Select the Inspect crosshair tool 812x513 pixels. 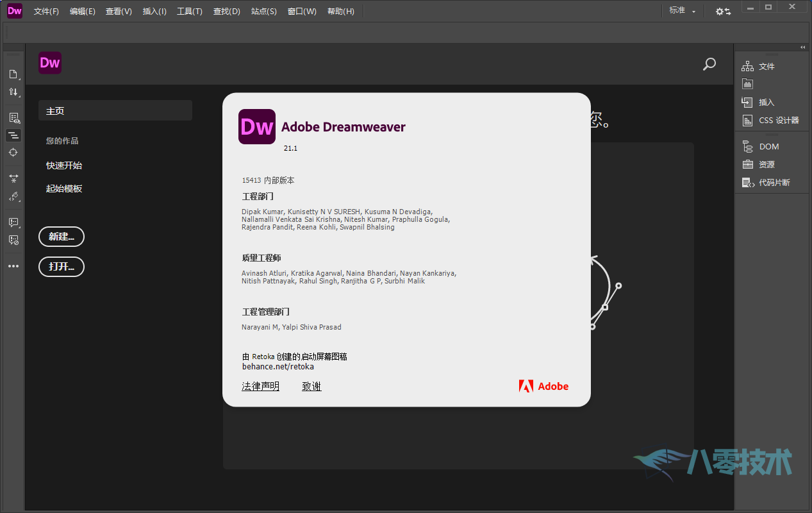[x=13, y=153]
